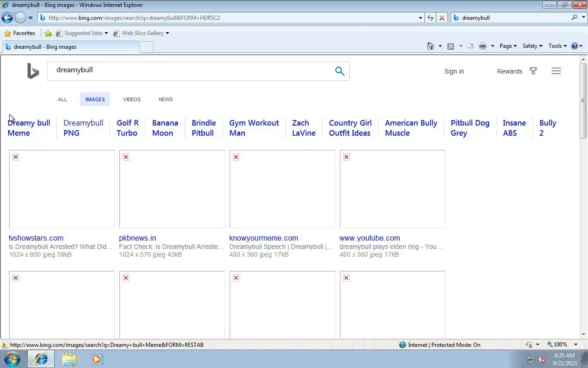Viewport: 588px width, 368px height.
Task: Switch to the VIDEOS tab
Action: (x=132, y=99)
